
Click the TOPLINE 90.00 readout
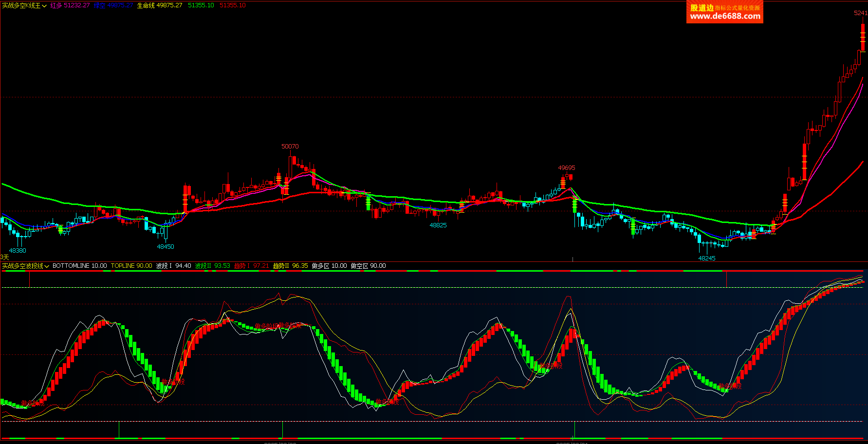point(131,266)
